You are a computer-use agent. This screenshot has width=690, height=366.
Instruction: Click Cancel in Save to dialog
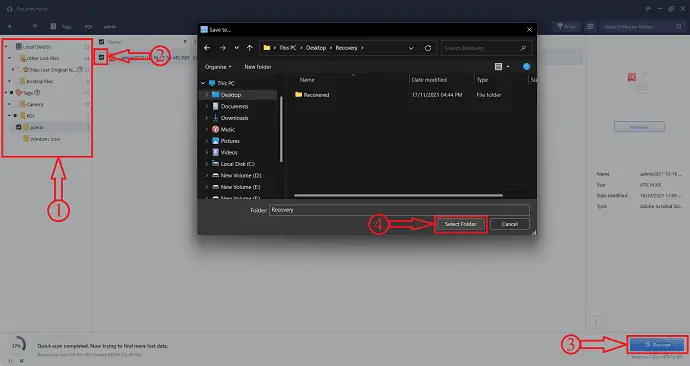click(510, 224)
